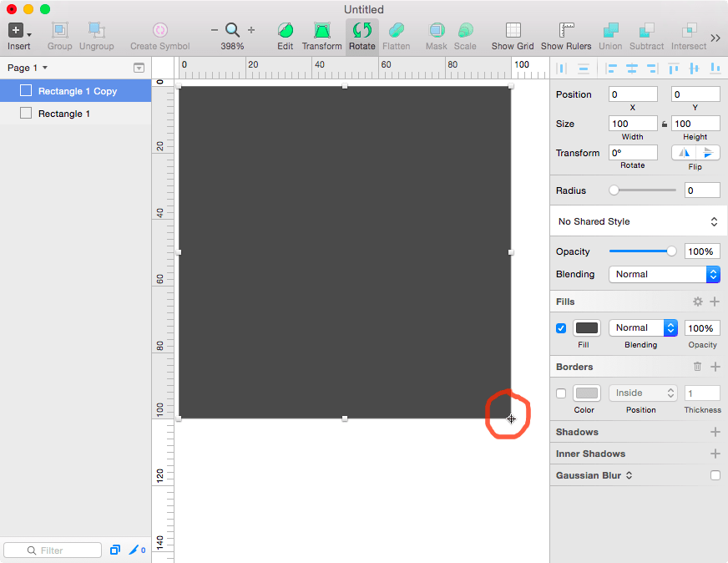The height and width of the screenshot is (563, 728).
Task: Open the layer Blending mode dropdown
Action: [665, 274]
